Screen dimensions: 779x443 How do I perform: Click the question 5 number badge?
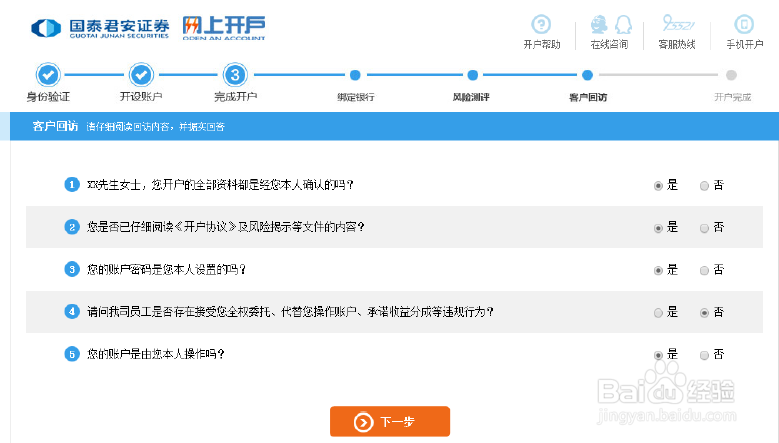72,354
